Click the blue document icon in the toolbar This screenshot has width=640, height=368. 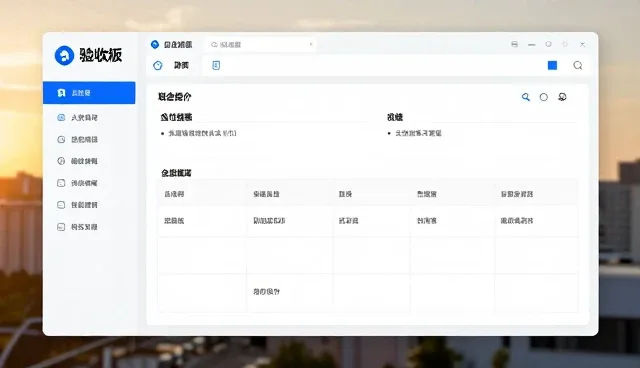216,65
